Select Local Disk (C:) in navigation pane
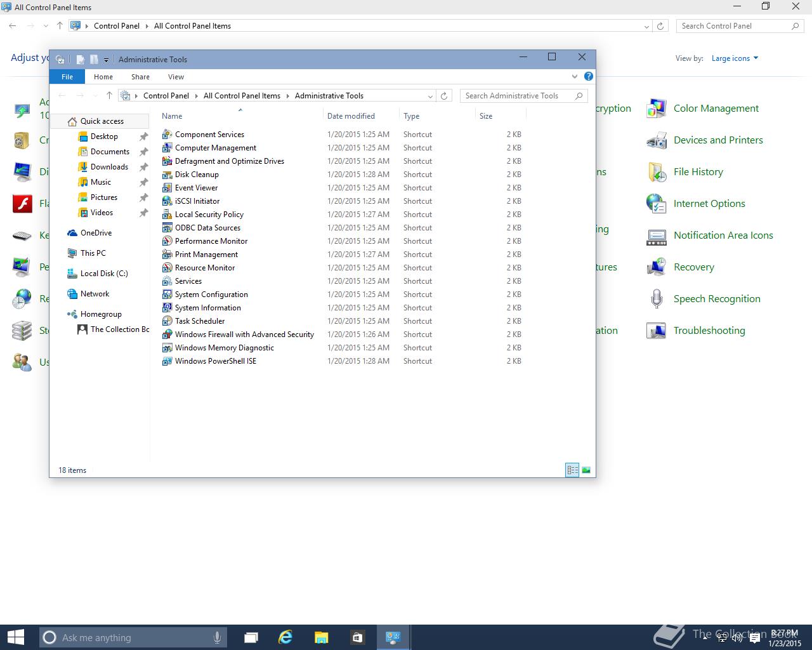Image resolution: width=812 pixels, height=650 pixels. coord(104,274)
